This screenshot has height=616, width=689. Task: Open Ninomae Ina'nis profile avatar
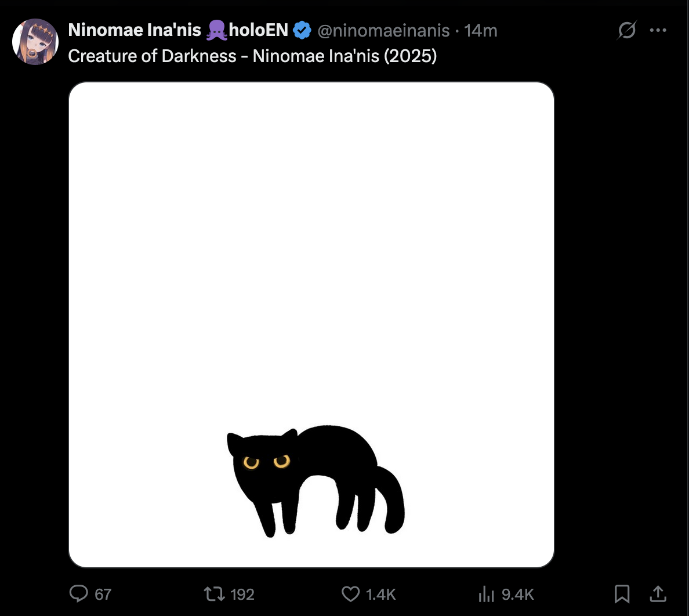pyautogui.click(x=35, y=42)
